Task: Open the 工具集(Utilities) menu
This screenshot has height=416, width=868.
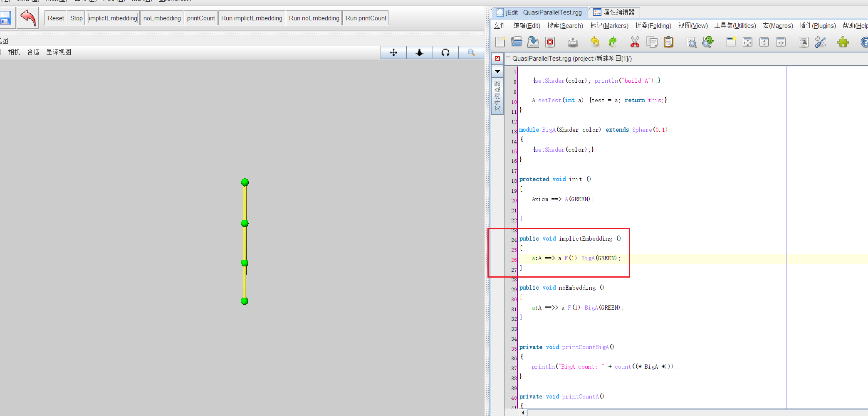Action: coord(735,26)
